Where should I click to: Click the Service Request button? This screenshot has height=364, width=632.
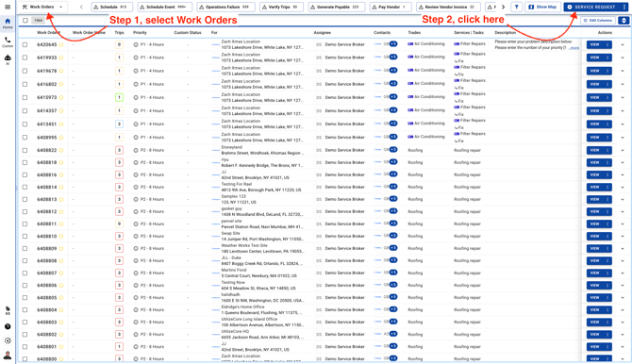coord(592,7)
